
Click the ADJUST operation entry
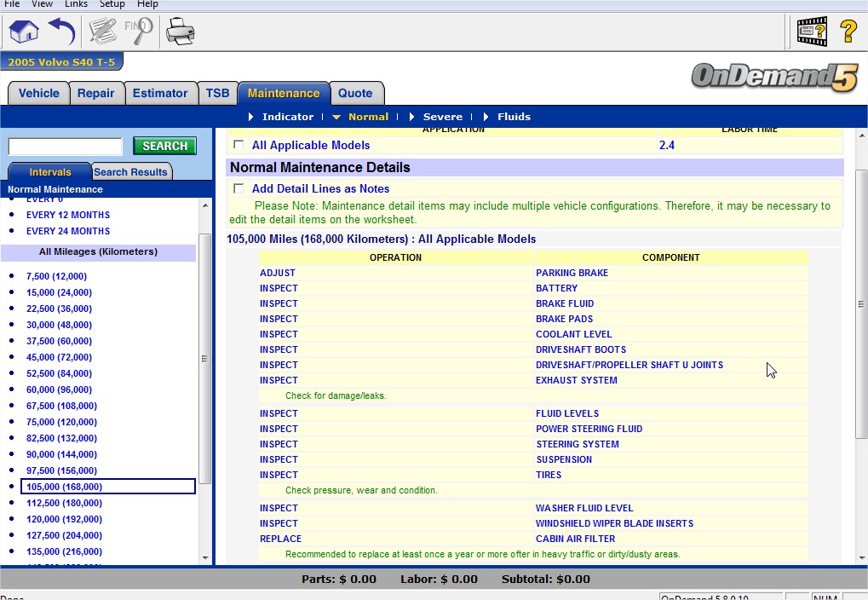(x=278, y=273)
